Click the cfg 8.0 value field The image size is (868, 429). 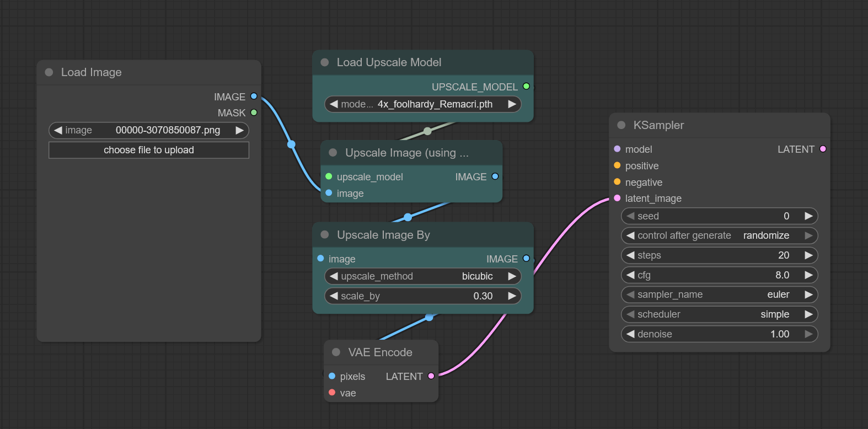[x=720, y=275]
